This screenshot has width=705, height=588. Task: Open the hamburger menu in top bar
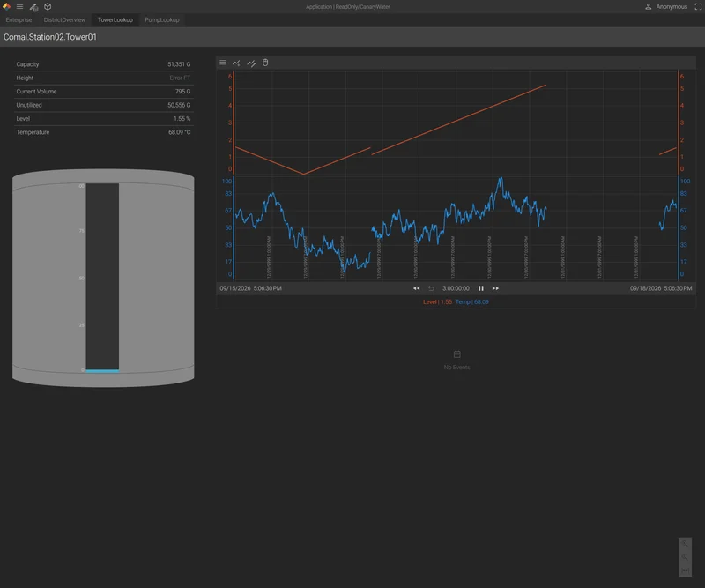pos(19,7)
